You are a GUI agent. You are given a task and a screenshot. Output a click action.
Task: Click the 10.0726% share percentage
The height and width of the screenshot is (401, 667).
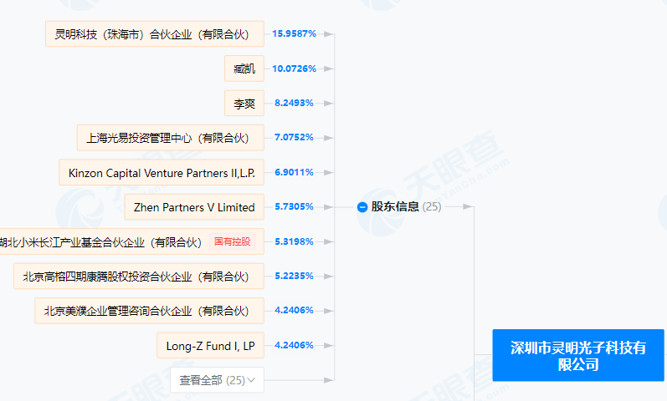tap(294, 69)
